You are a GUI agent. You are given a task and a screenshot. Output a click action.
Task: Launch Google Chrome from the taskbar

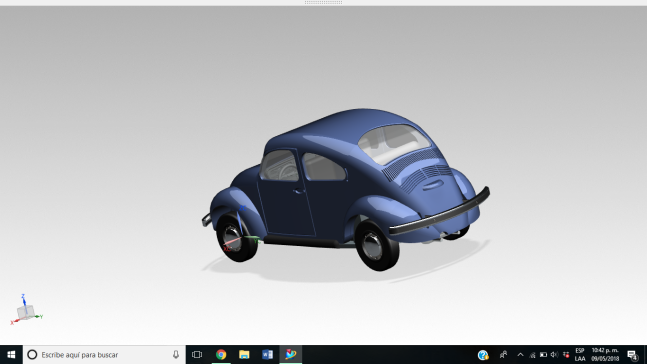[x=221, y=355]
